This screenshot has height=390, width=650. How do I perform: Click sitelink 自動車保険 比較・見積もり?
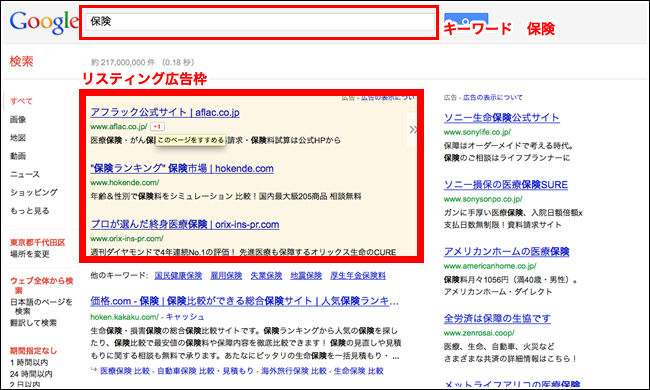tap(205, 371)
